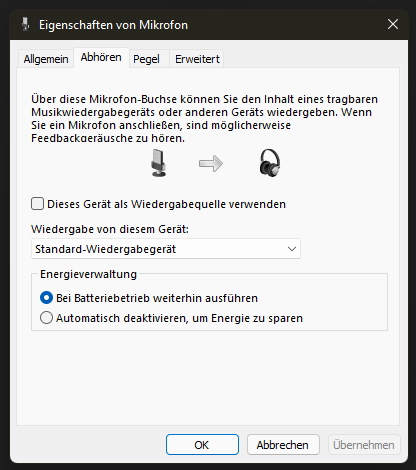The width and height of the screenshot is (416, 470).
Task: Open the Pegel tab
Action: click(x=146, y=59)
